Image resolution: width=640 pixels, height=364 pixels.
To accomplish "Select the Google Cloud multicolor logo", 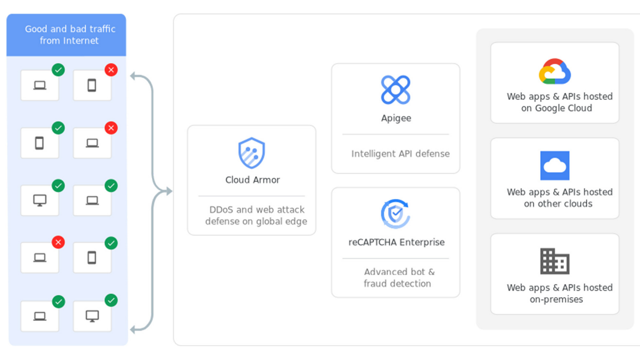I will [x=555, y=71].
